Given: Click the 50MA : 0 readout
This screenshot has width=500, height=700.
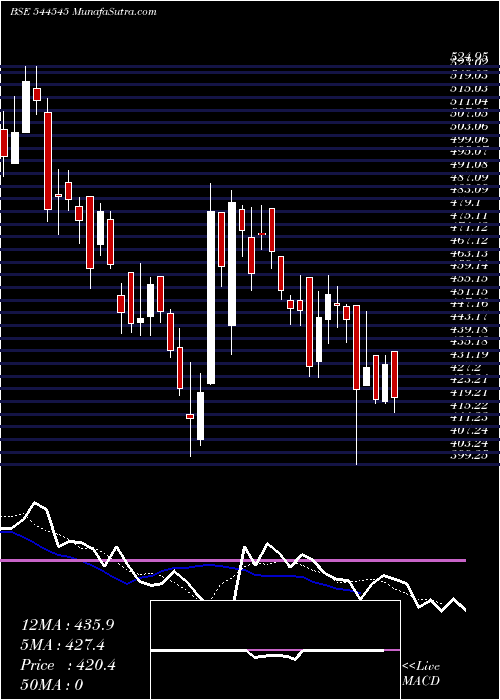Looking at the screenshot, I should (x=52, y=685).
